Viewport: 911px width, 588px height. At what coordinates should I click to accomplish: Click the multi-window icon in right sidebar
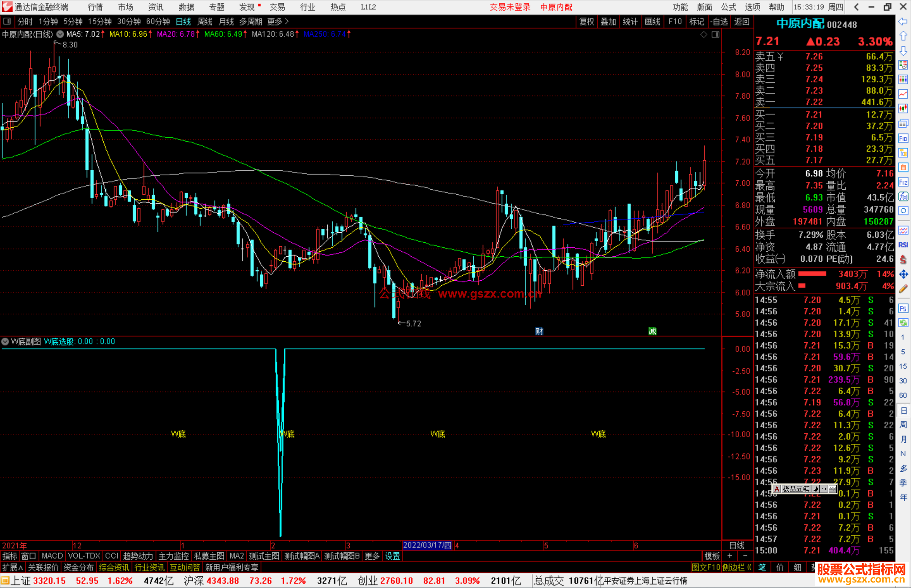(903, 124)
